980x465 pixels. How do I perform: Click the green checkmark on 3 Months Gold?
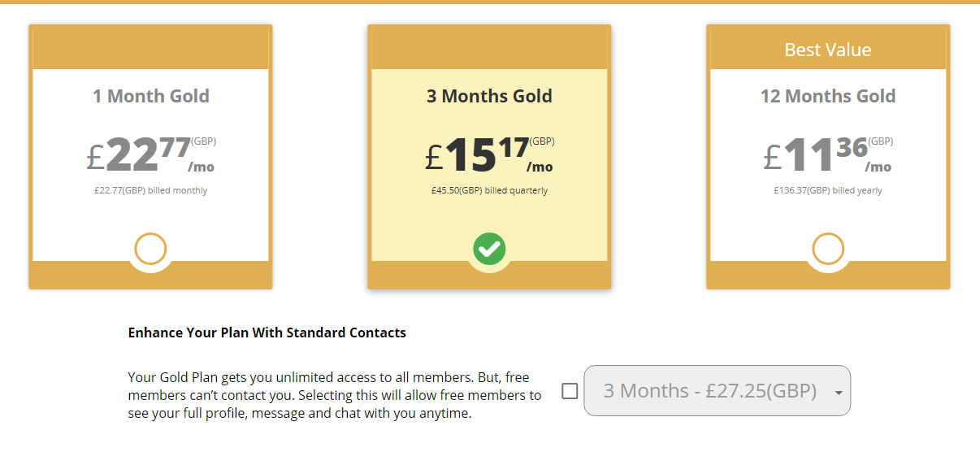[489, 249]
